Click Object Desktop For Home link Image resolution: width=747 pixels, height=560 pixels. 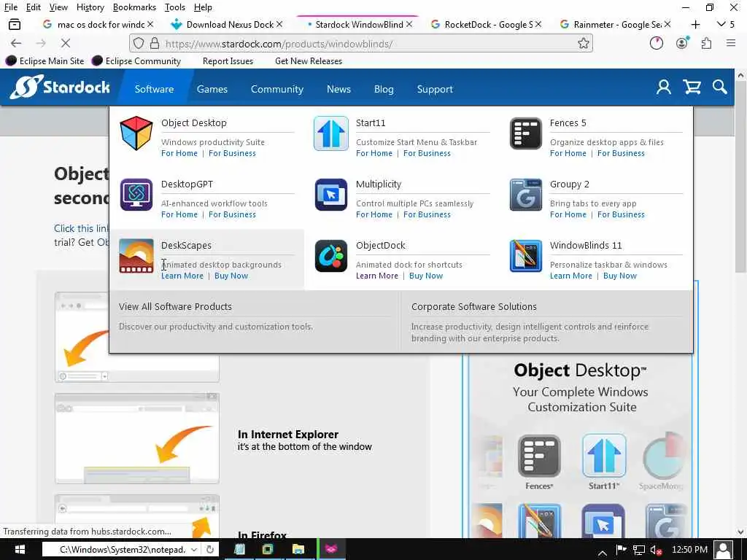[x=179, y=153]
